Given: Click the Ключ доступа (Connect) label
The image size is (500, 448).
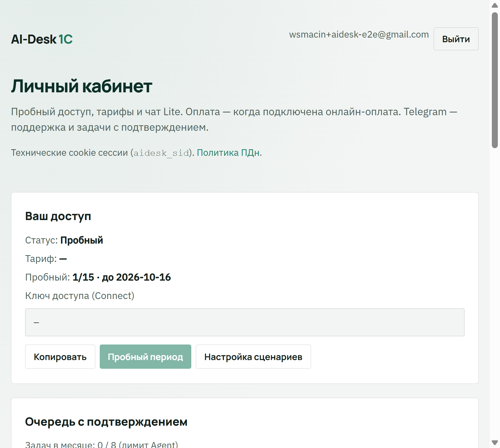Looking at the screenshot, I should click(x=80, y=296).
